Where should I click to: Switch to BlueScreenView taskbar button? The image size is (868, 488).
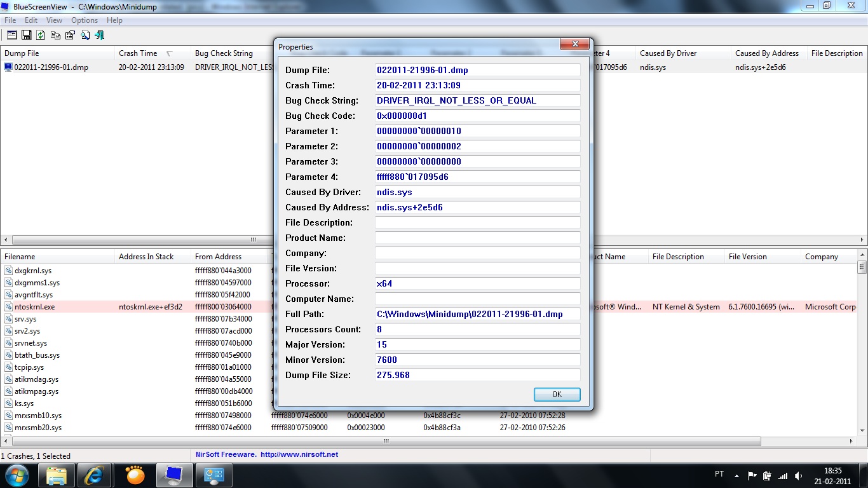click(x=173, y=475)
